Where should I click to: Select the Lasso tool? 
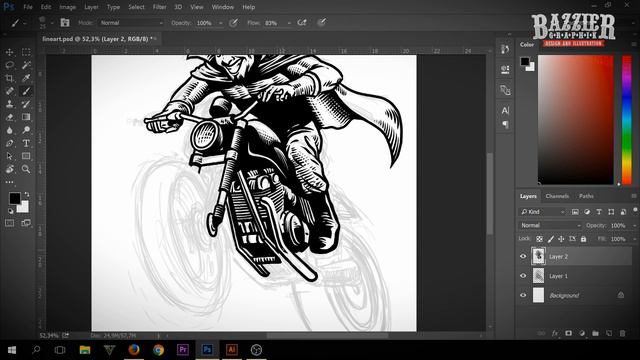point(9,65)
